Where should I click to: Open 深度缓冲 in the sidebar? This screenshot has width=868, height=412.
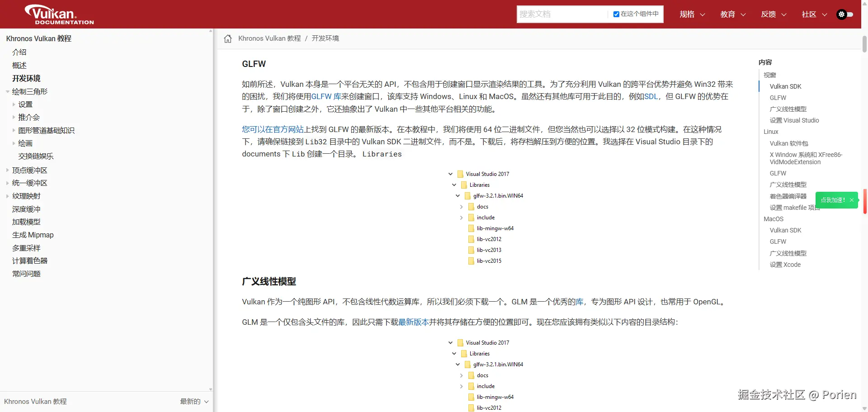26,209
